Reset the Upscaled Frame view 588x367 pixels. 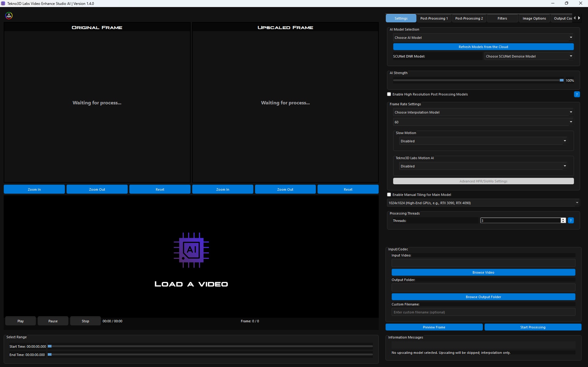348,189
